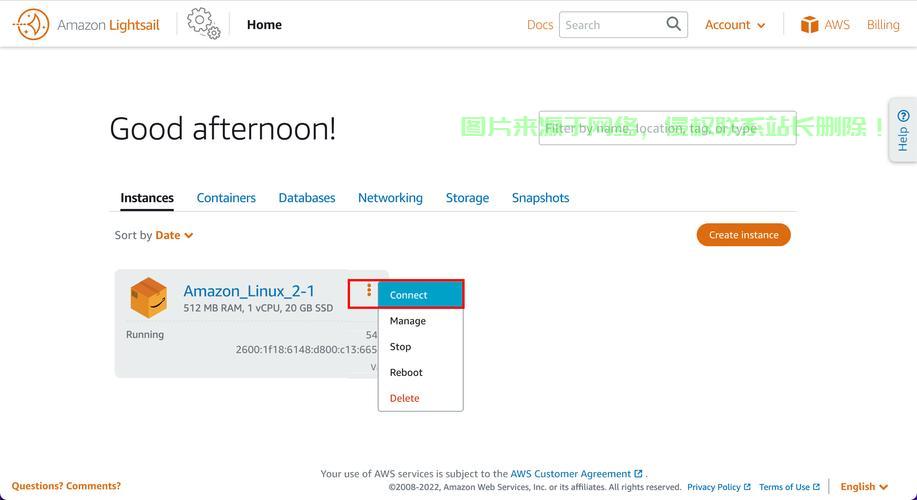Focus the filter by name input field
The width and height of the screenshot is (917, 500).
click(667, 128)
